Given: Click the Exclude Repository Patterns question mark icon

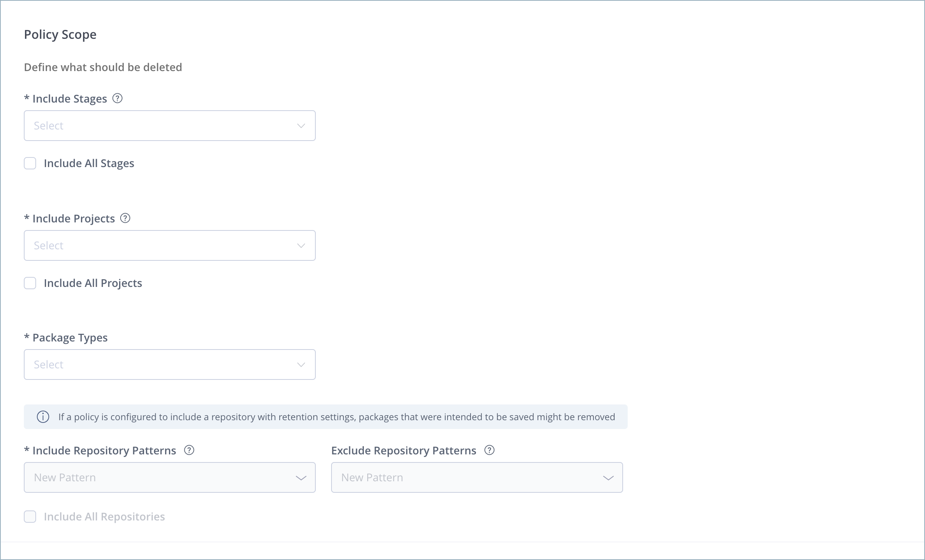Looking at the screenshot, I should coord(489,450).
